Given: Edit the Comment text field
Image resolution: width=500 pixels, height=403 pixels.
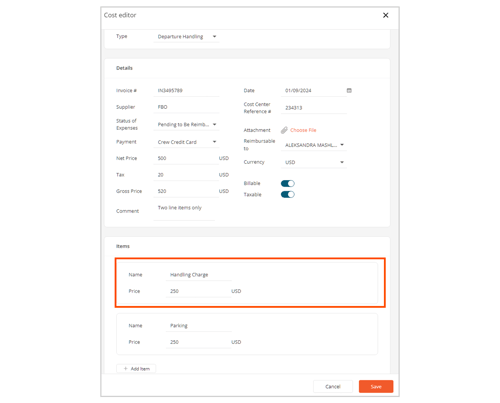Looking at the screenshot, I should (184, 211).
